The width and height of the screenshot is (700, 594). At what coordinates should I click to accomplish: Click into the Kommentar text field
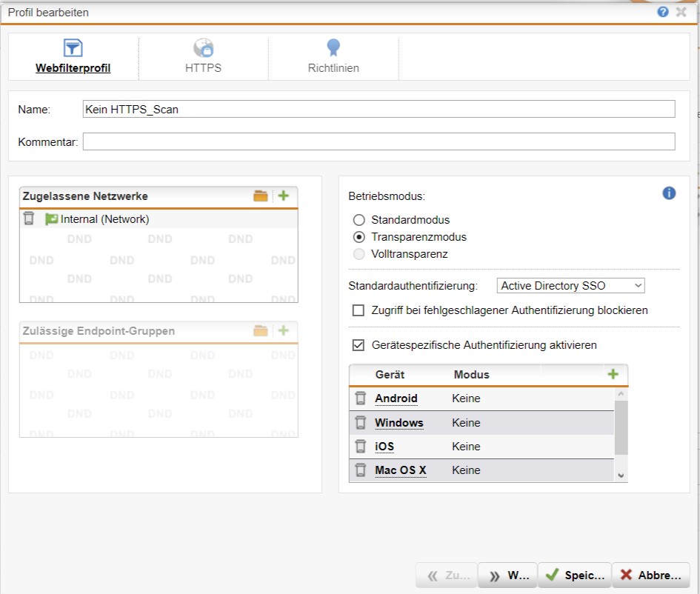379,141
